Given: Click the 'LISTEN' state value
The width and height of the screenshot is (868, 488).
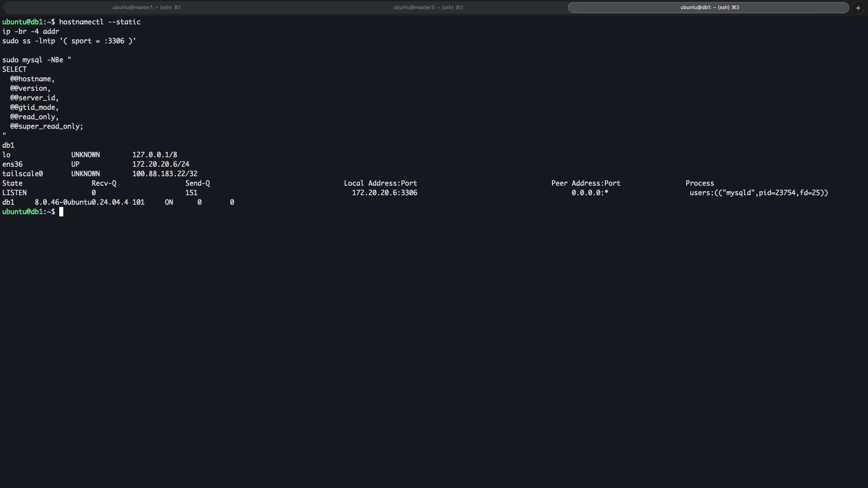Looking at the screenshot, I should coord(14,193).
